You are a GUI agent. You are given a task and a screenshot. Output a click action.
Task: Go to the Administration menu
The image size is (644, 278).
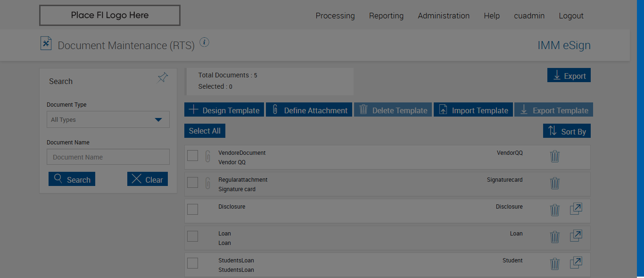(444, 16)
